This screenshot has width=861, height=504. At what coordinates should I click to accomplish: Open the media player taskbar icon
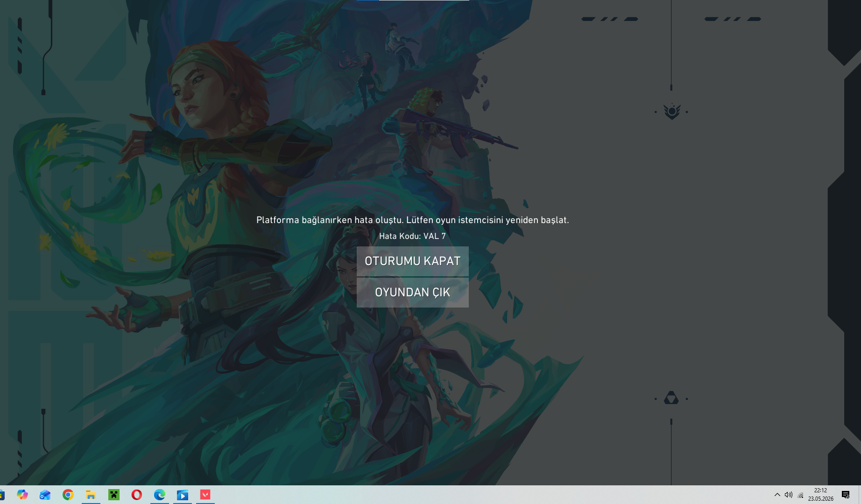[183, 495]
